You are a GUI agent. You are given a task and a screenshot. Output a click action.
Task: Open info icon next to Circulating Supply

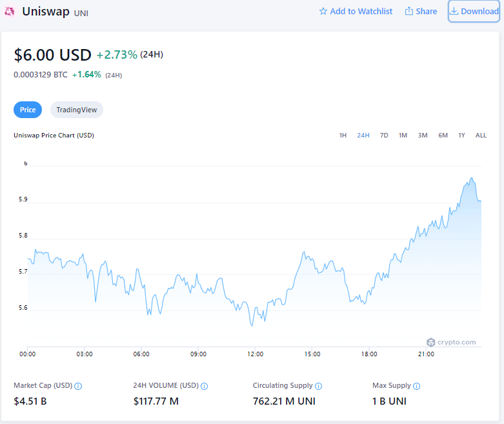318,386
